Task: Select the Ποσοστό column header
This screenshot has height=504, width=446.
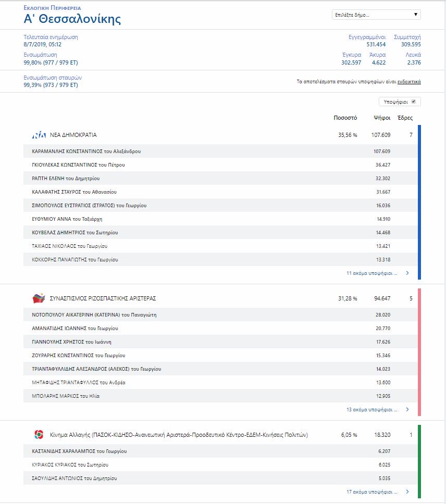Action: pos(345,118)
